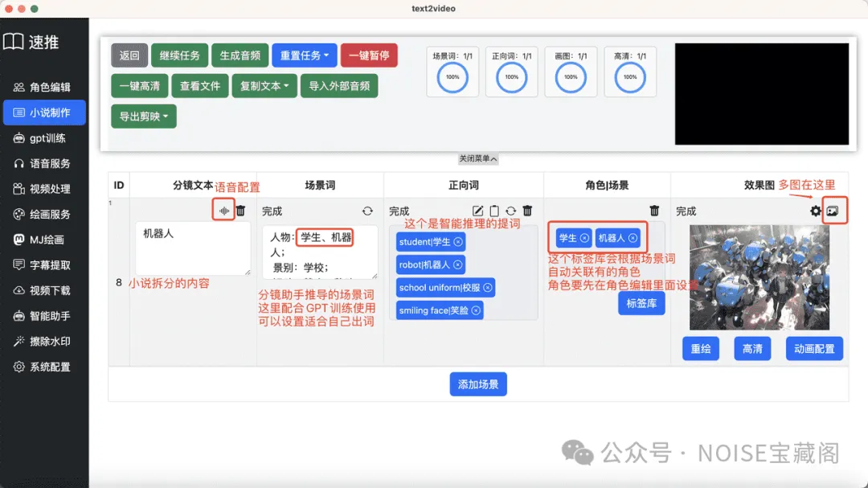Click the regenerate icon in the 场景词 column
868x488 pixels.
click(368, 211)
